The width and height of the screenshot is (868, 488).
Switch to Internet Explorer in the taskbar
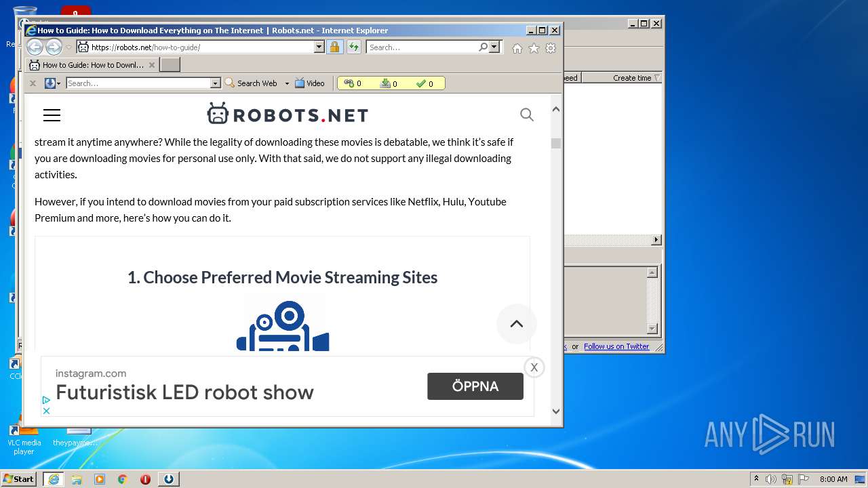coord(54,479)
